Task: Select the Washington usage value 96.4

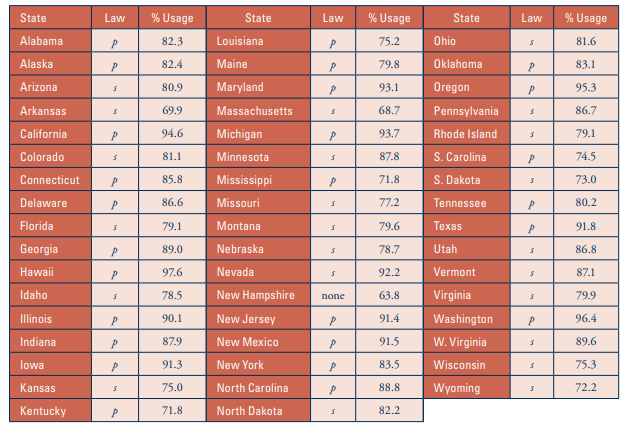Action: (x=586, y=319)
